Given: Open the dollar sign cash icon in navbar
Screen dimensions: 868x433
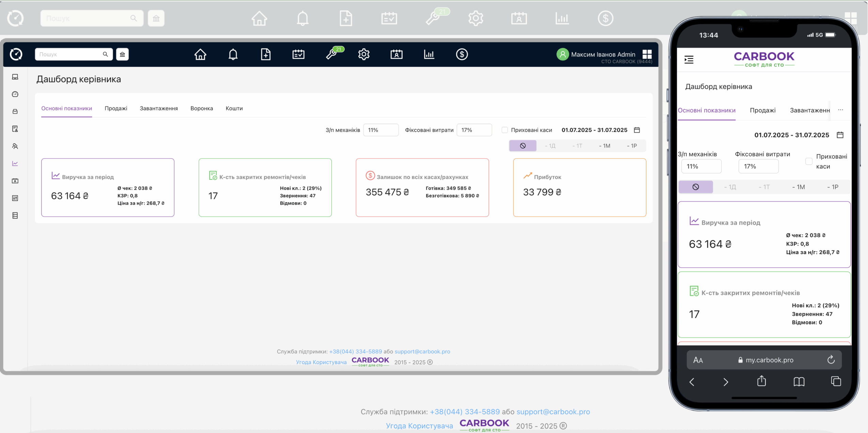Looking at the screenshot, I should [x=461, y=54].
